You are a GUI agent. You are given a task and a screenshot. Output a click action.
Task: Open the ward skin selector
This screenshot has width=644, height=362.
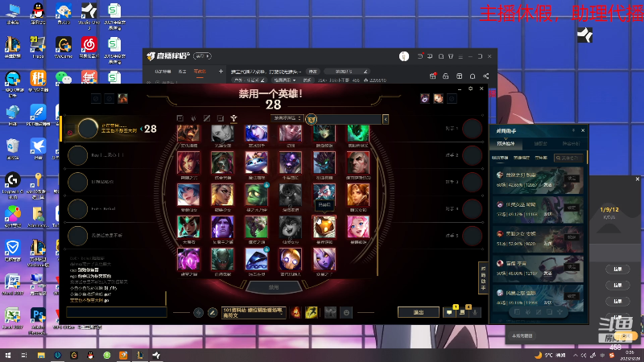click(330, 313)
